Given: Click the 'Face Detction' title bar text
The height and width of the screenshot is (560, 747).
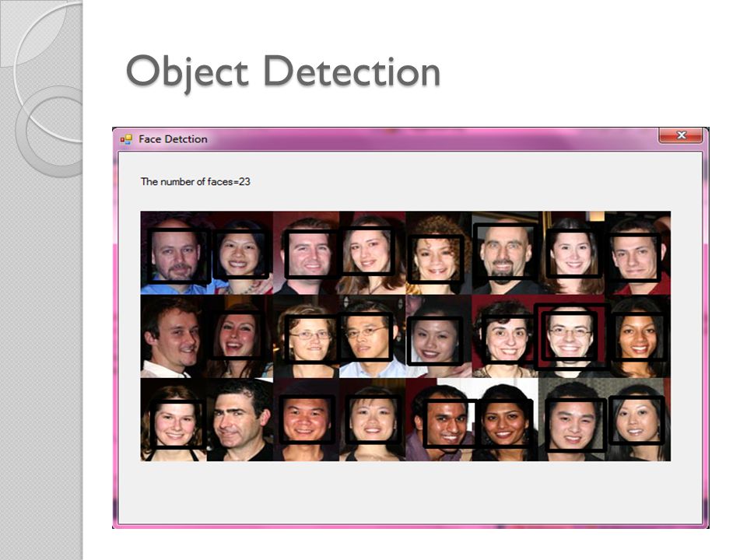Looking at the screenshot, I should 173,139.
